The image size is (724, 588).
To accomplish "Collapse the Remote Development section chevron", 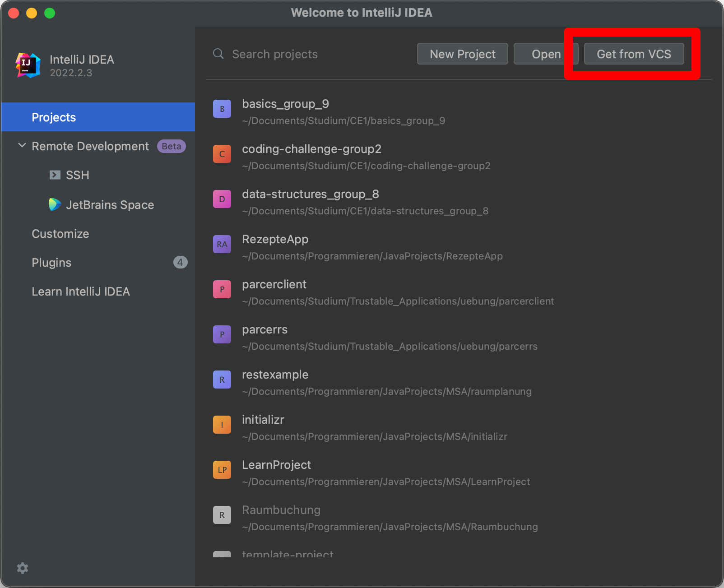I will (x=22, y=146).
